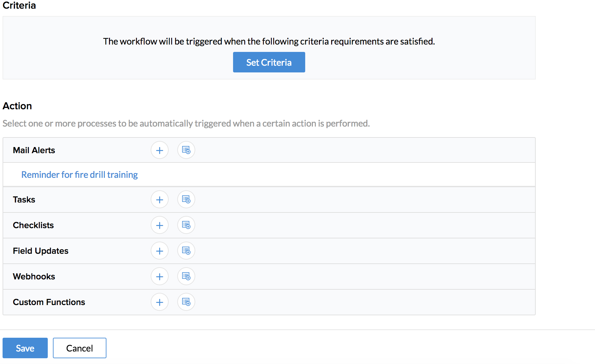Viewport: 595px width, 364px height.
Task: Cancel the workflow changes
Action: (80, 348)
